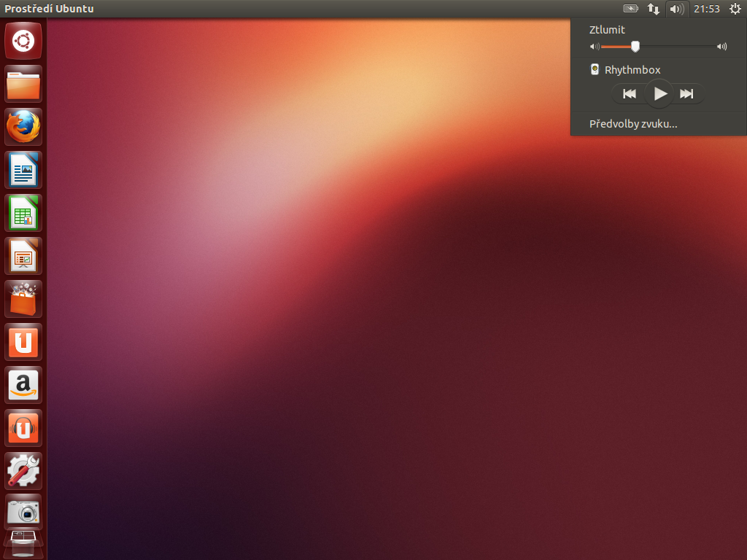Screen dimensions: 747x560
Task: Open the session gear menu in panel
Action: [735, 9]
